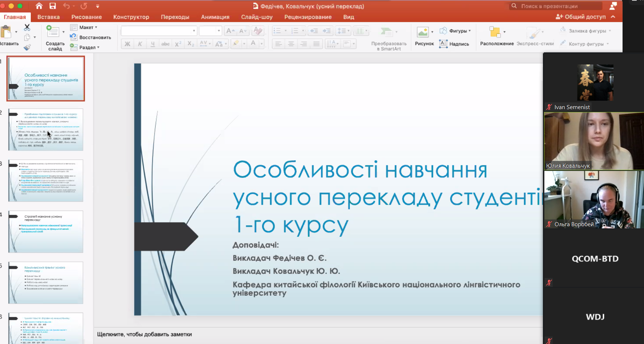Viewport: 644px width, 344px height.
Task: Open the font name combo box
Action: (159, 31)
